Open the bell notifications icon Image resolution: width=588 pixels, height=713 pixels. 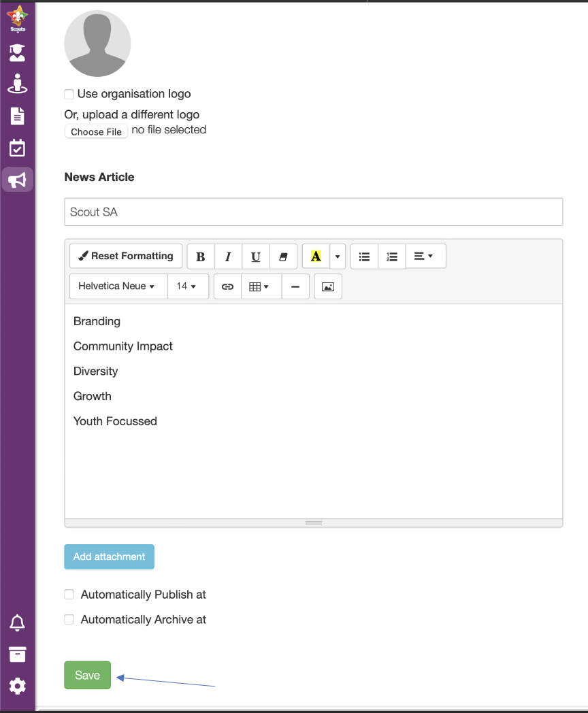click(x=17, y=623)
